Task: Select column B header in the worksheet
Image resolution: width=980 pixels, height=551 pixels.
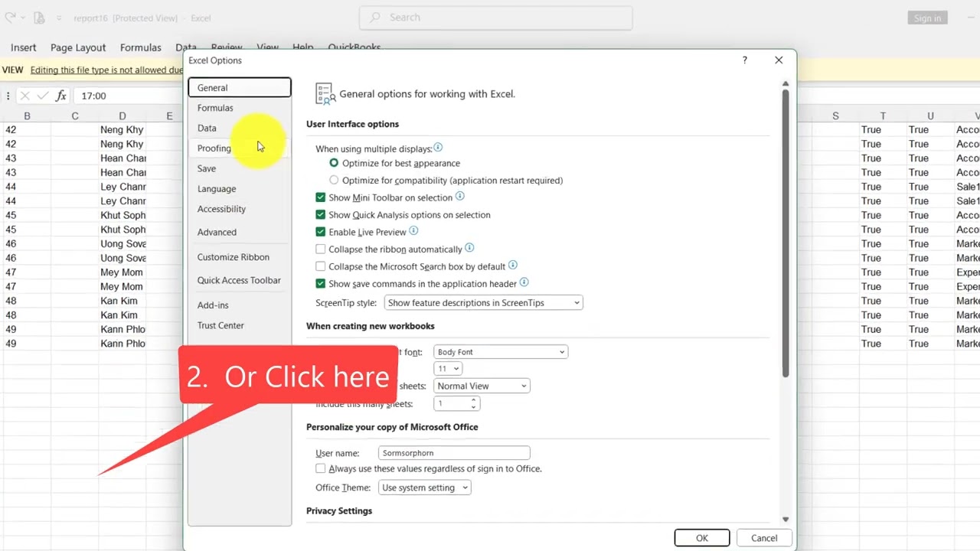Action: (27, 116)
